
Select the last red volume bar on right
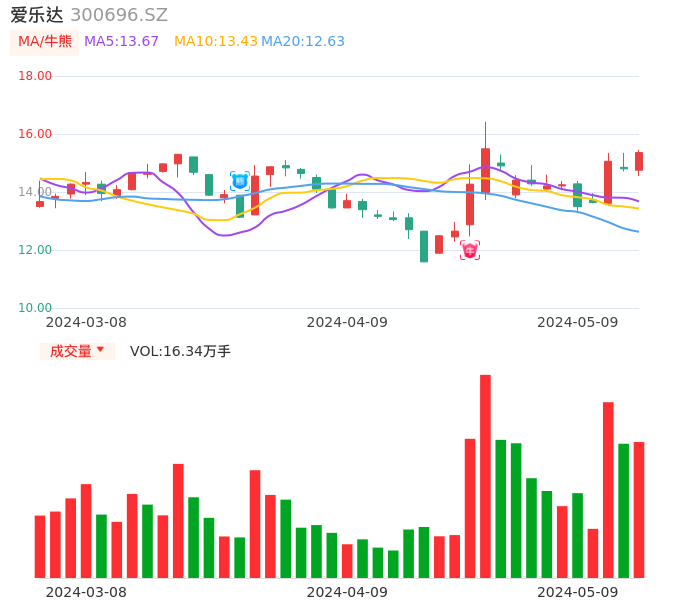pyautogui.click(x=639, y=509)
